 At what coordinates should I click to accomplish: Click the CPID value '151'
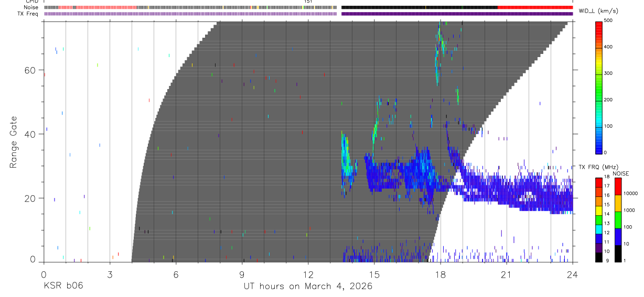pyautogui.click(x=308, y=2)
